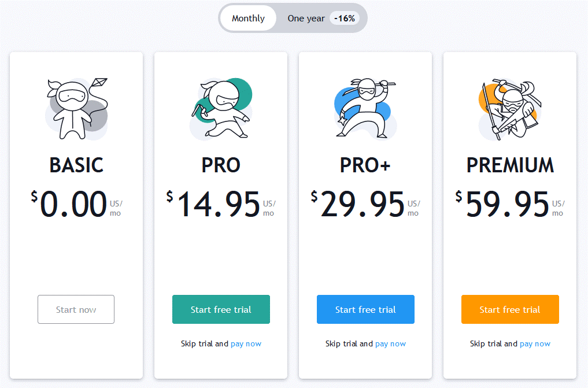The image size is (588, 388).
Task: Start free trial of Pro+ plan
Action: click(x=365, y=309)
